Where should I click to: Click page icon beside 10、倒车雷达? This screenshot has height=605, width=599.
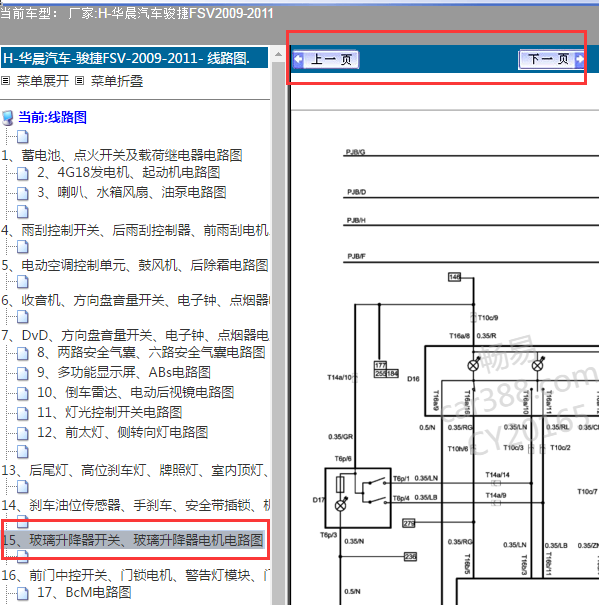pos(22,394)
